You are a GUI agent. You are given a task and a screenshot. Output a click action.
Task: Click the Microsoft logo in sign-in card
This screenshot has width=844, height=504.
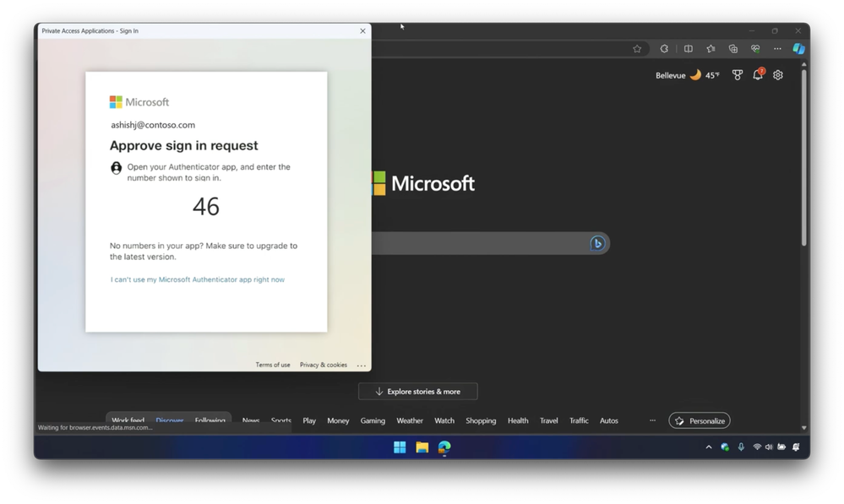pos(139,101)
